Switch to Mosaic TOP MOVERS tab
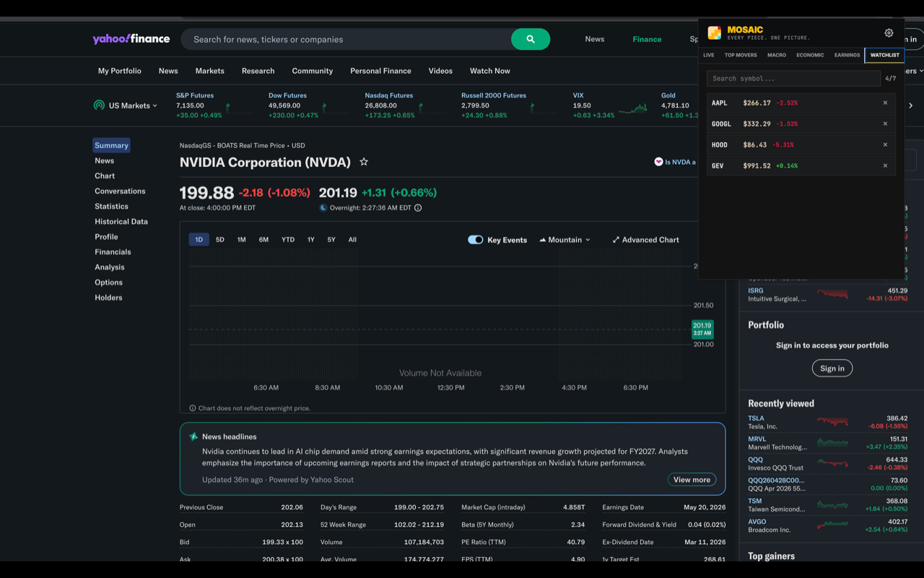Image resolution: width=924 pixels, height=578 pixels. pos(741,55)
